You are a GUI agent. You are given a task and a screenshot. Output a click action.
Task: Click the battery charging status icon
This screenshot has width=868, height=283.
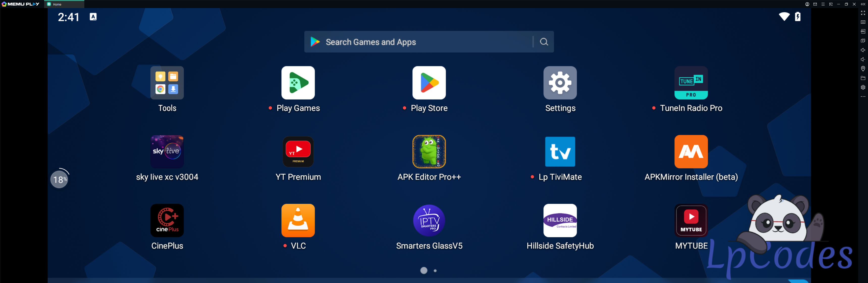[x=798, y=16]
